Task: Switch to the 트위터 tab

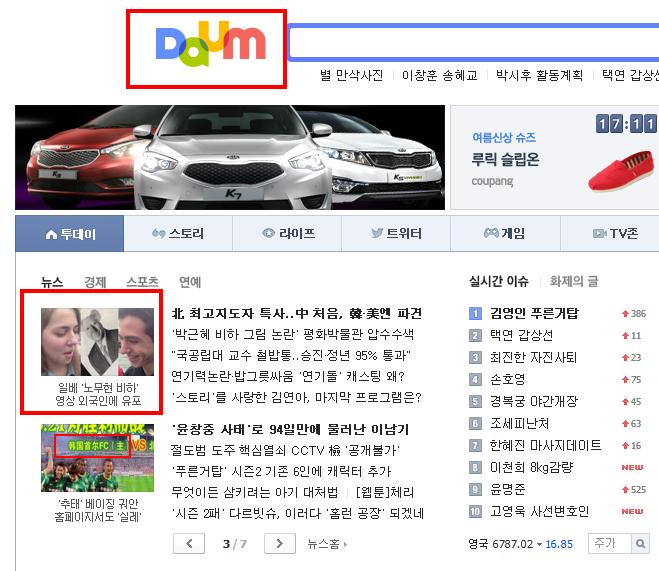Action: click(x=396, y=234)
